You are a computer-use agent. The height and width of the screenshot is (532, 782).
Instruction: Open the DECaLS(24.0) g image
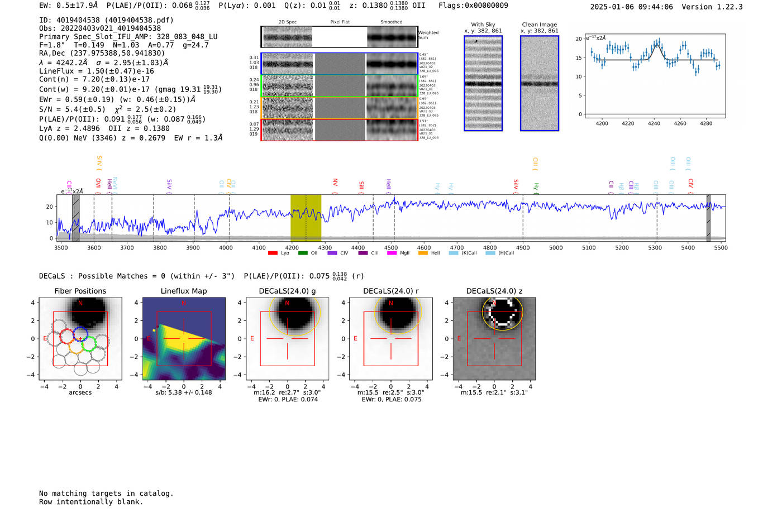pyautogui.click(x=287, y=339)
